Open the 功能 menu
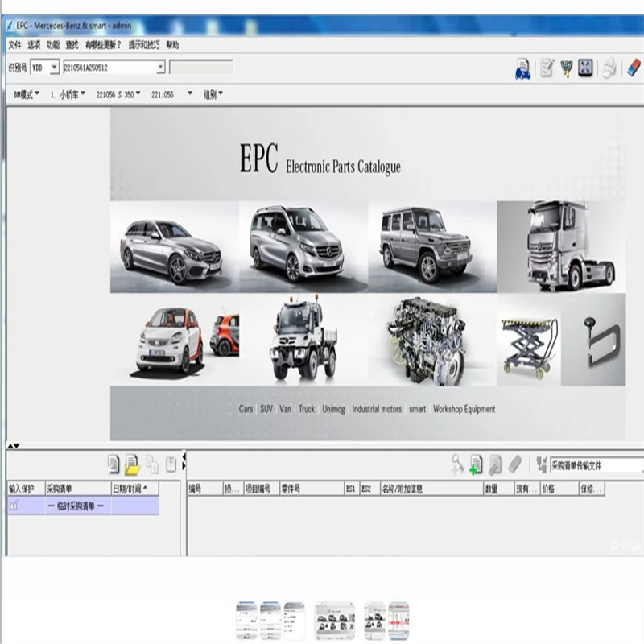The width and height of the screenshot is (644, 644). pos(53,45)
